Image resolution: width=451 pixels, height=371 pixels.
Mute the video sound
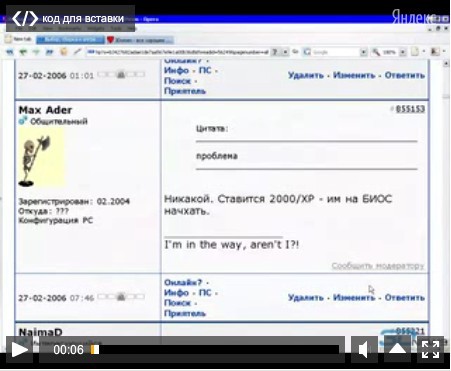[x=364, y=349]
